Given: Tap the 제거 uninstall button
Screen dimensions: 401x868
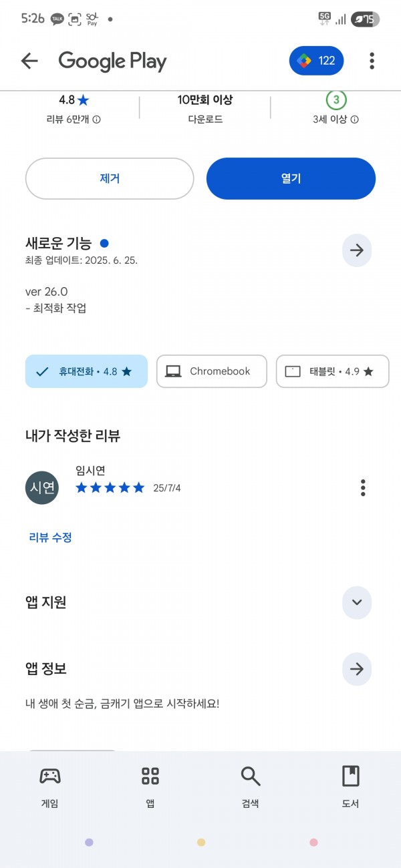Looking at the screenshot, I should (x=110, y=178).
